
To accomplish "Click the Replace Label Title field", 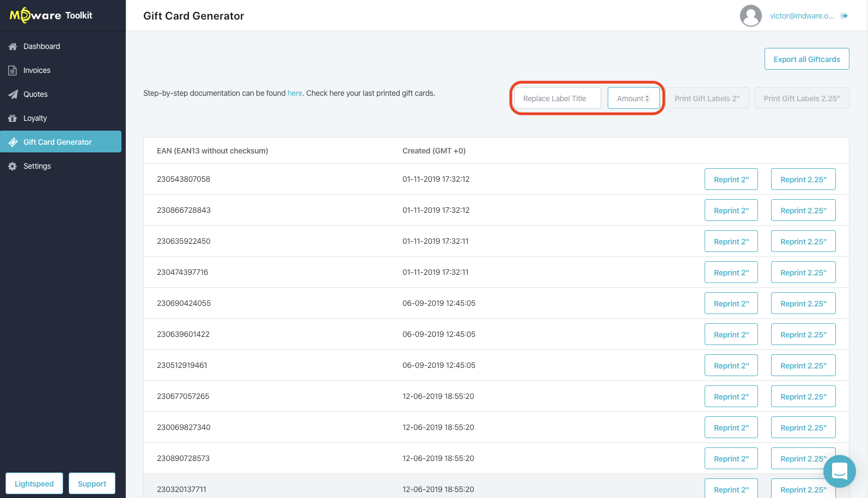I will tap(558, 98).
